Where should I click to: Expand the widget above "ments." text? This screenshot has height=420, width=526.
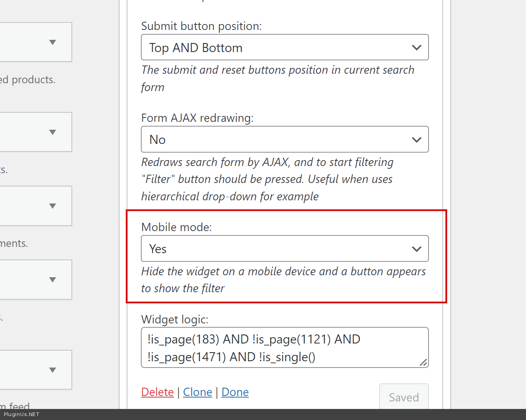coord(52,206)
